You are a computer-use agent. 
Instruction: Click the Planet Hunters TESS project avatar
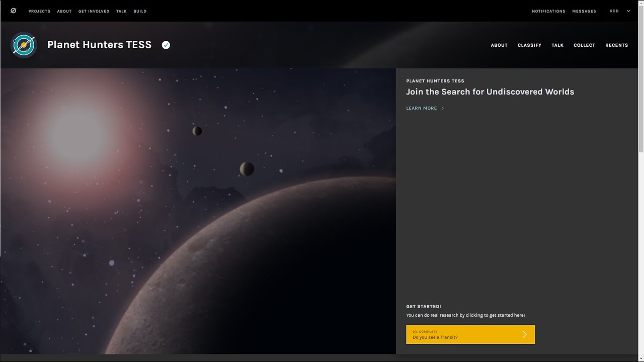tap(24, 45)
